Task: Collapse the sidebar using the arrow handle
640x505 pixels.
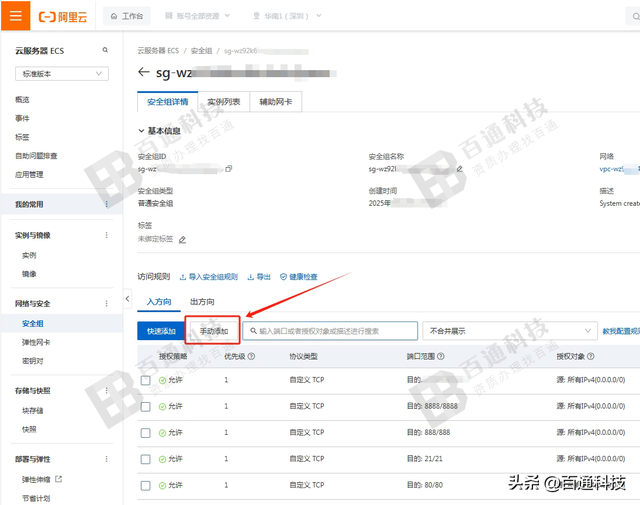Action: tap(127, 299)
